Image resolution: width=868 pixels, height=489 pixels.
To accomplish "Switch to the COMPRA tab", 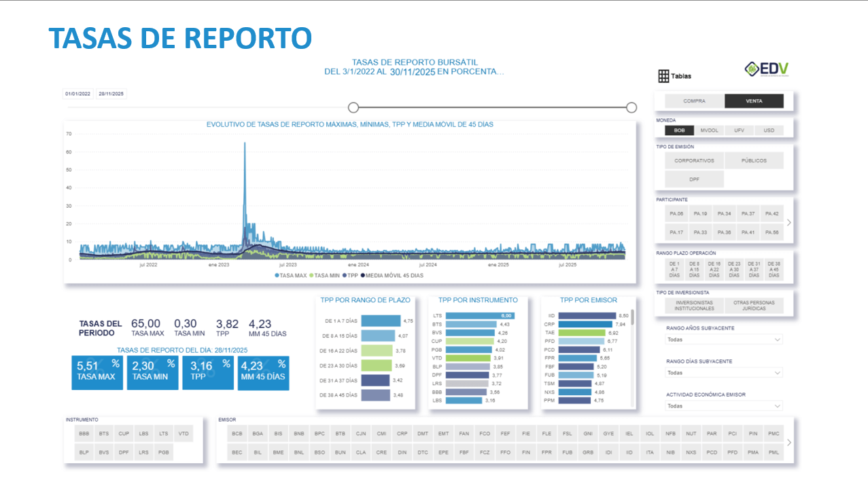I will click(x=695, y=100).
